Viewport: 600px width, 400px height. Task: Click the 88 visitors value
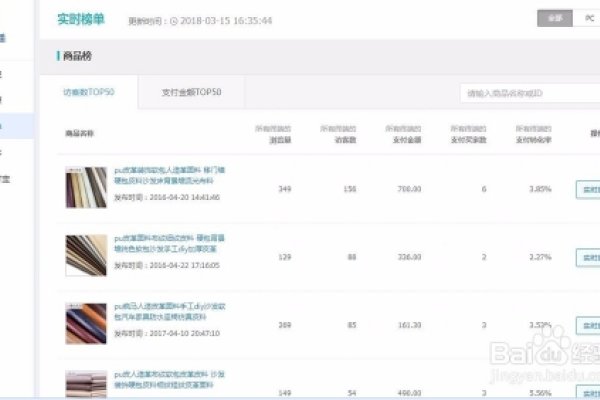coord(352,257)
